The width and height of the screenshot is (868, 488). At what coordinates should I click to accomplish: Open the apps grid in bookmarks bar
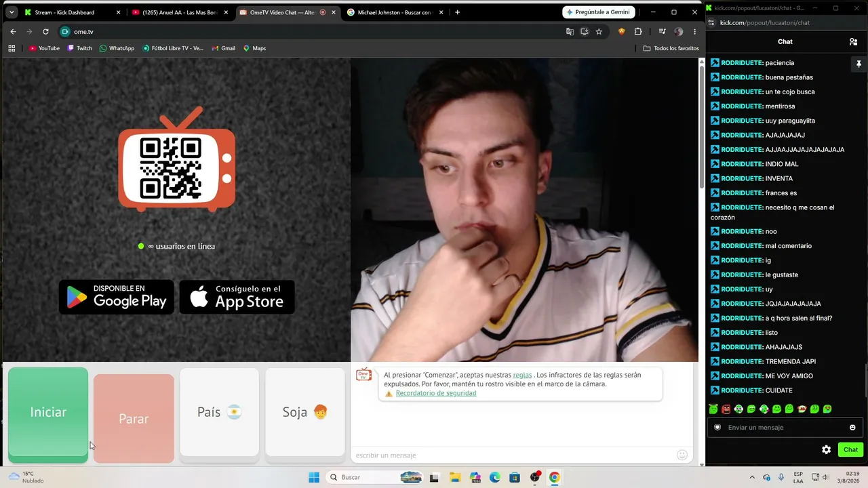click(12, 48)
